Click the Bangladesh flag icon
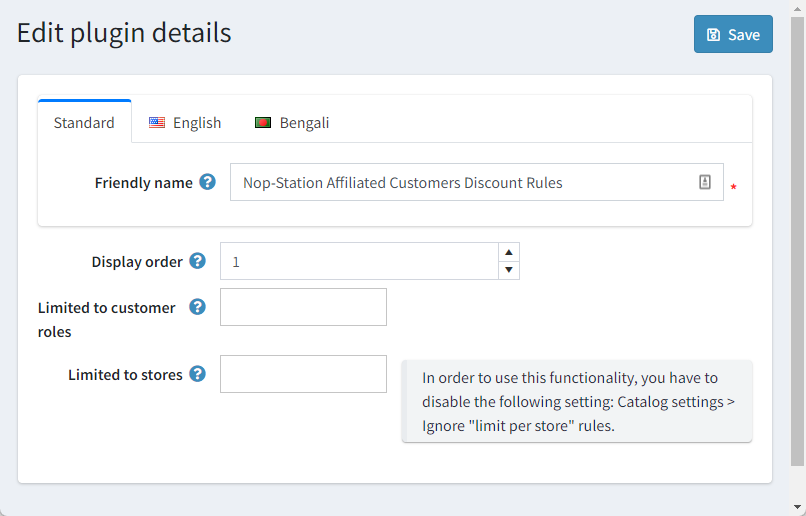Image resolution: width=806 pixels, height=516 pixels. point(263,122)
